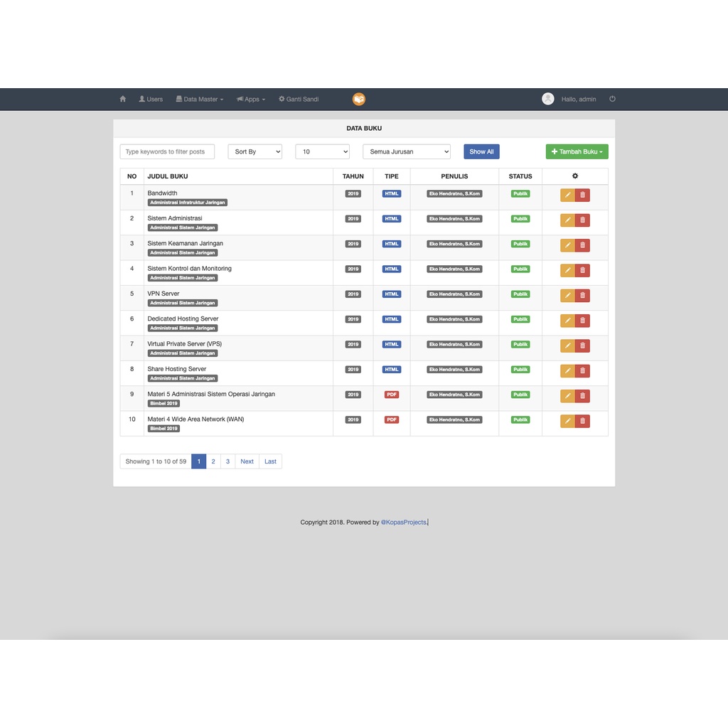This screenshot has width=728, height=728.
Task: Go to the home icon in navbar
Action: tap(122, 99)
